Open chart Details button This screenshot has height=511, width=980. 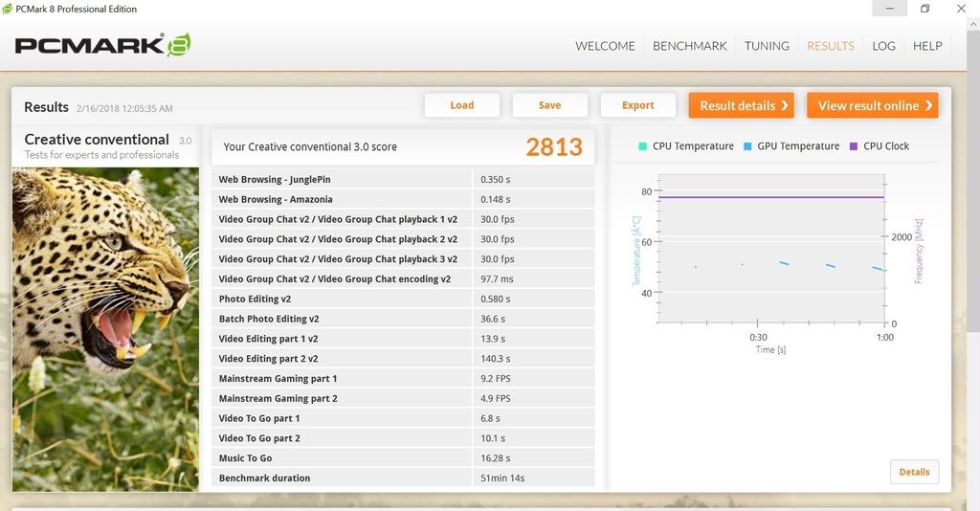coord(914,472)
